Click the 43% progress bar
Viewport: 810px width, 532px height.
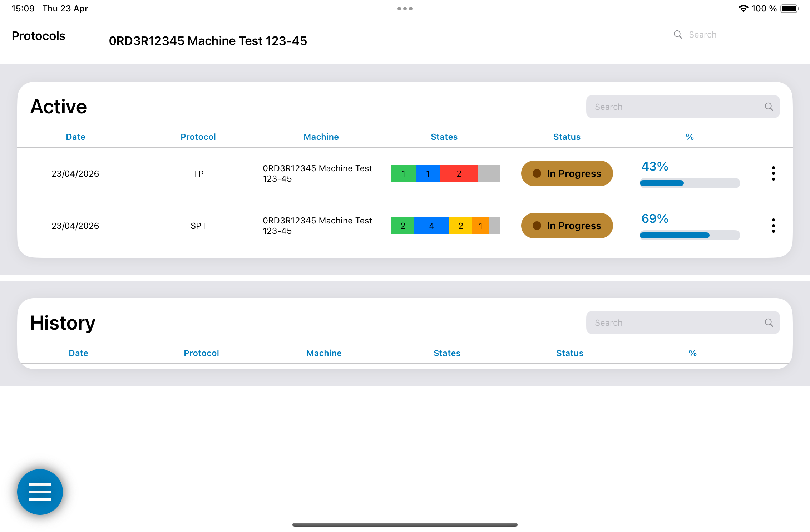(x=689, y=183)
